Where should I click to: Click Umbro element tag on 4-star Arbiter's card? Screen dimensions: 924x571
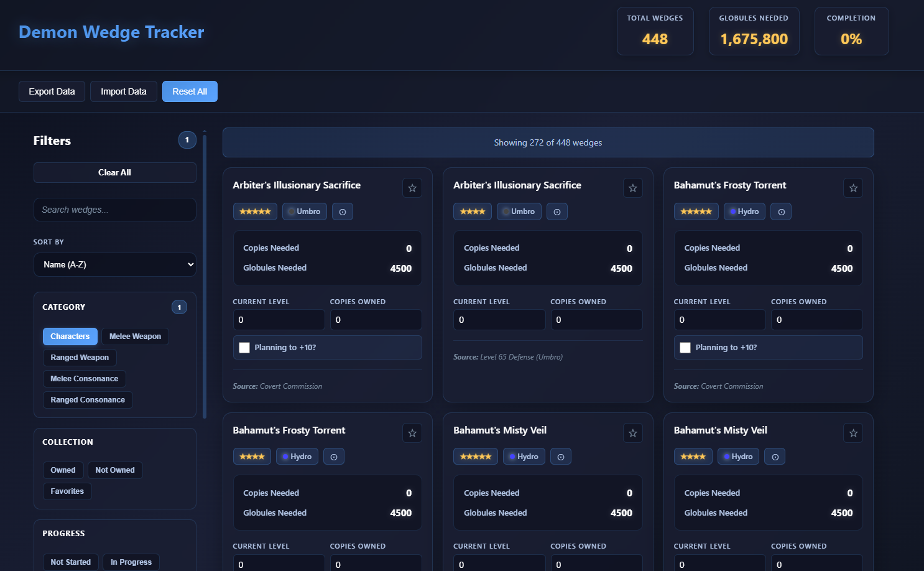coord(519,211)
